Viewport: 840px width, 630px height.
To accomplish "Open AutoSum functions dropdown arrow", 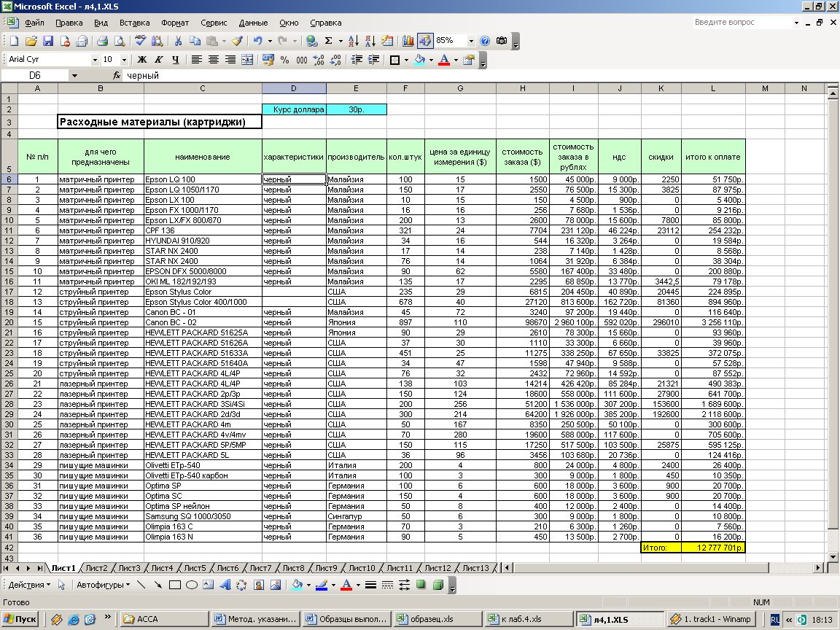I will [340, 41].
